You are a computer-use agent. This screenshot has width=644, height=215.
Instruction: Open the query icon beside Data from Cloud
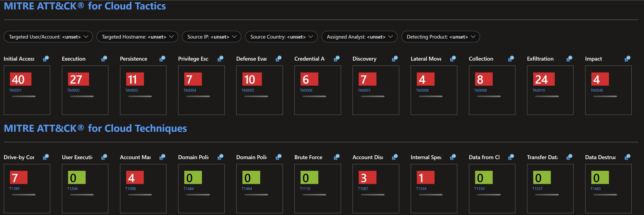click(511, 157)
